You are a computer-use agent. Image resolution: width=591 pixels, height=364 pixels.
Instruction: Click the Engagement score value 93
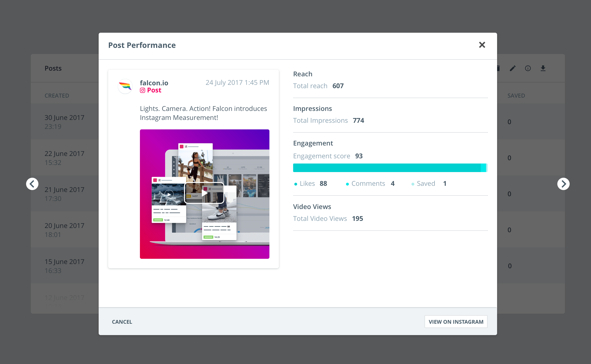coord(359,156)
